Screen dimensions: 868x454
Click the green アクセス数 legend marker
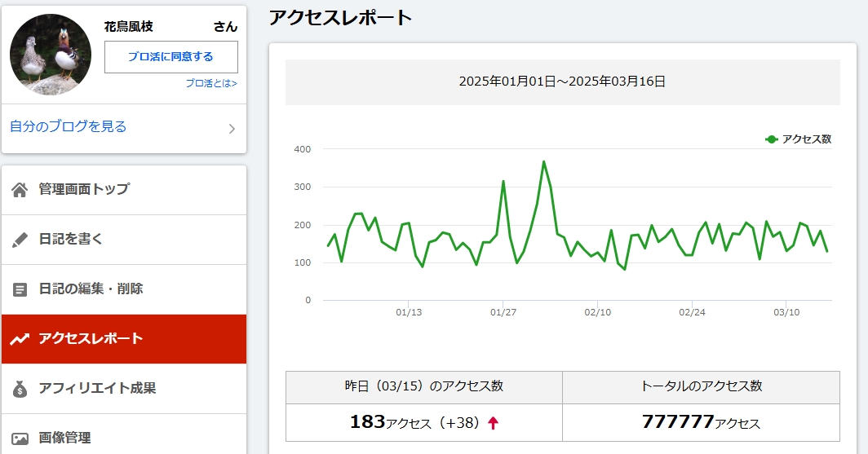tap(771, 139)
